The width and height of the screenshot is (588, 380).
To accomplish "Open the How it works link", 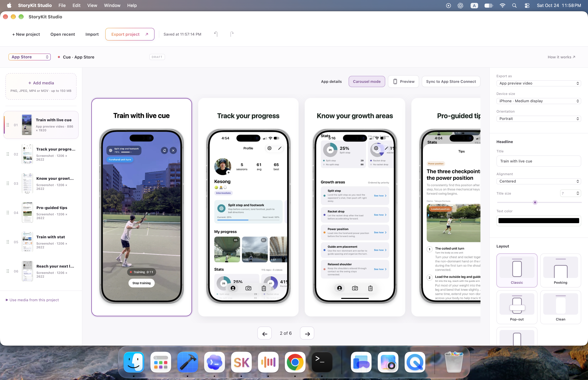I will tap(561, 57).
